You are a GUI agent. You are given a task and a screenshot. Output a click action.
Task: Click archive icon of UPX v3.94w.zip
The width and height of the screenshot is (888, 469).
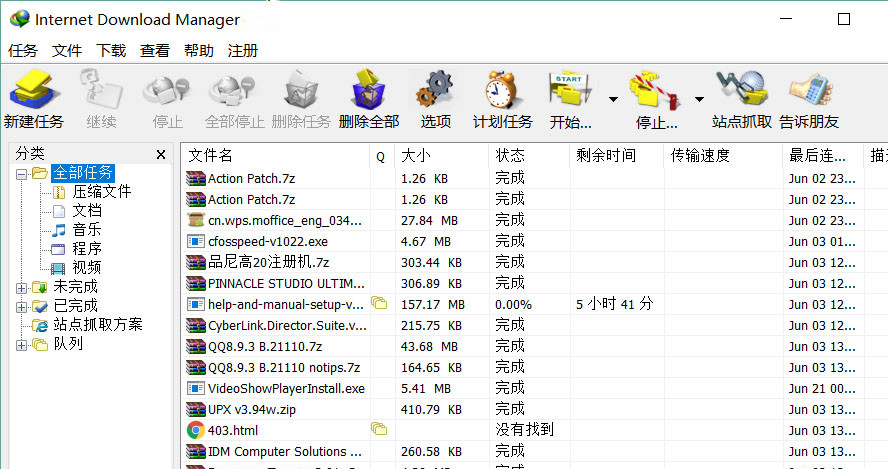click(196, 409)
